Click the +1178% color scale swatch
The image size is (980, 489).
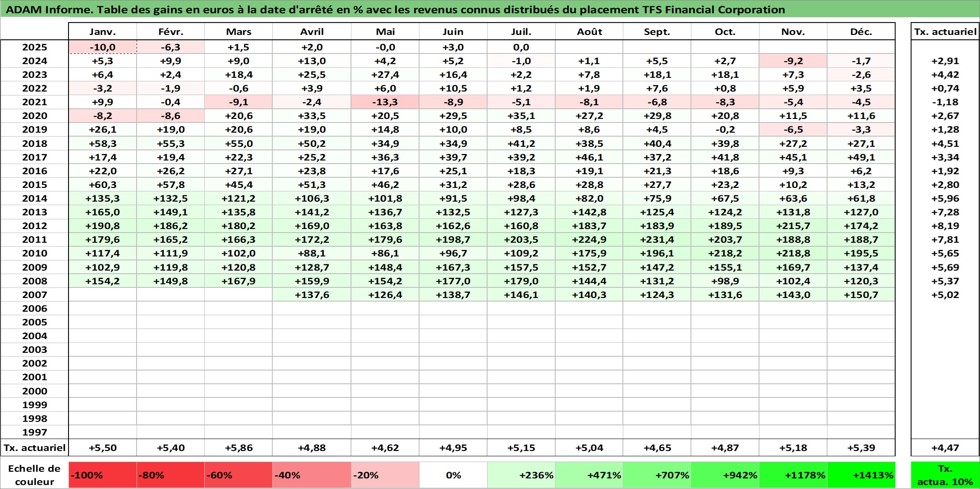pyautogui.click(x=793, y=475)
